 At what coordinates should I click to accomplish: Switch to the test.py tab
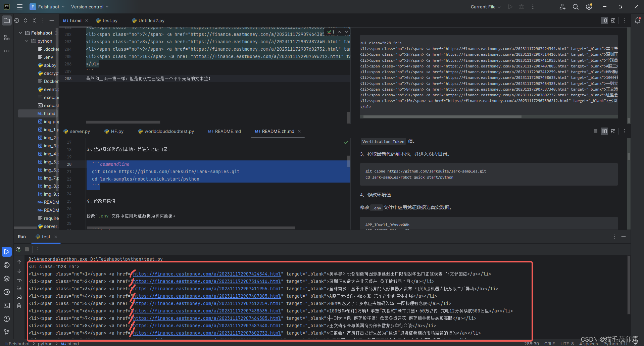[x=107, y=20]
